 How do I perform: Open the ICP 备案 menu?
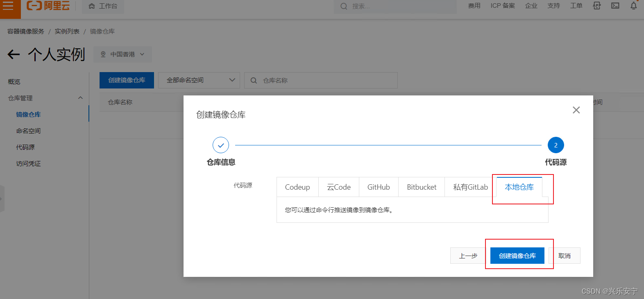point(503,6)
